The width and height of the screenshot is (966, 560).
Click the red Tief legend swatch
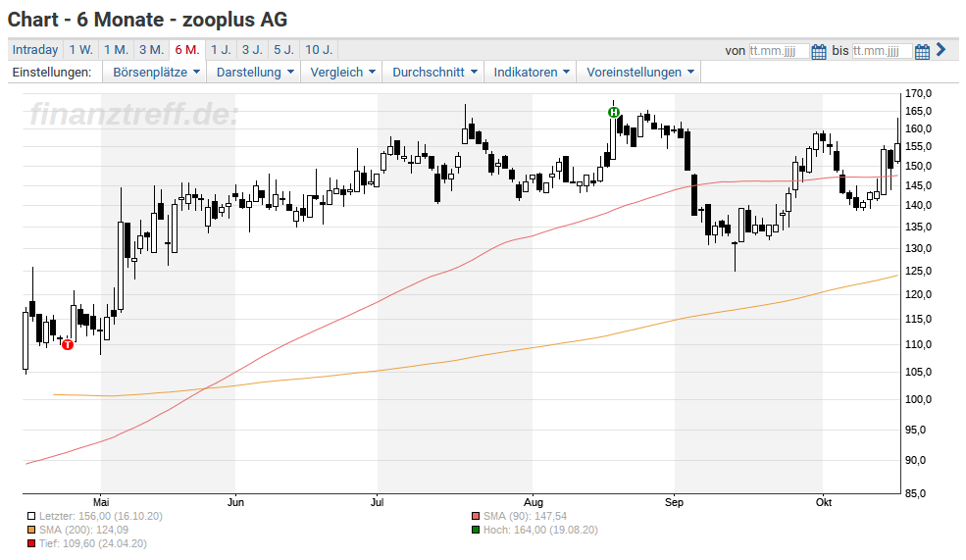pyautogui.click(x=31, y=543)
